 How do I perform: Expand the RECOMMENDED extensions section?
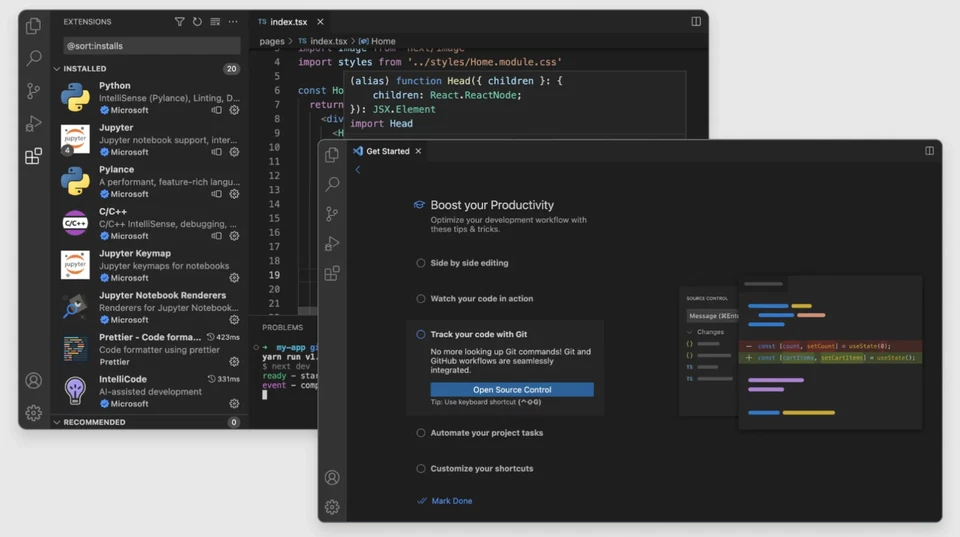click(57, 422)
